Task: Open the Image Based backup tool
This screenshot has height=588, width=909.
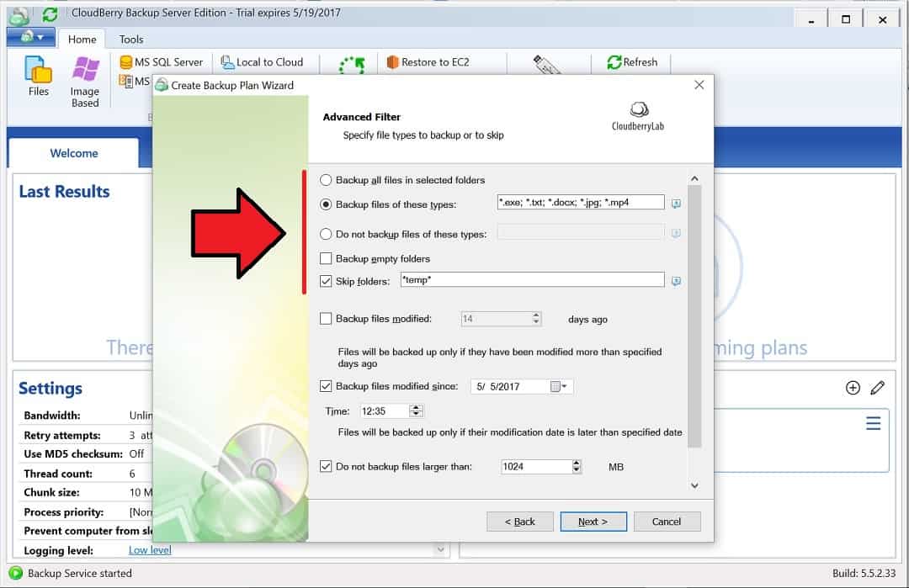Action: pos(85,82)
